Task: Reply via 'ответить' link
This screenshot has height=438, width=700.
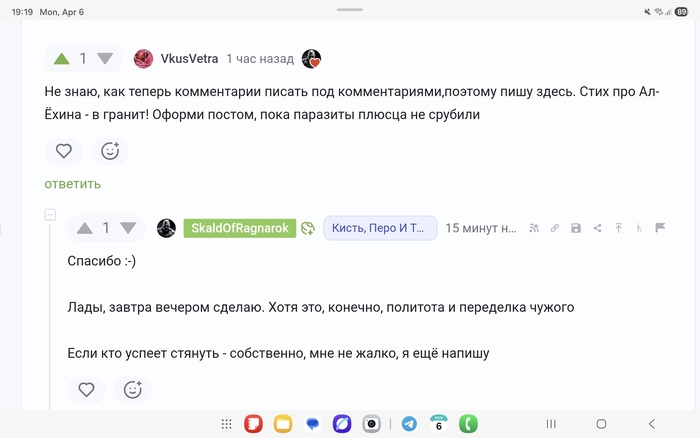Action: click(73, 184)
